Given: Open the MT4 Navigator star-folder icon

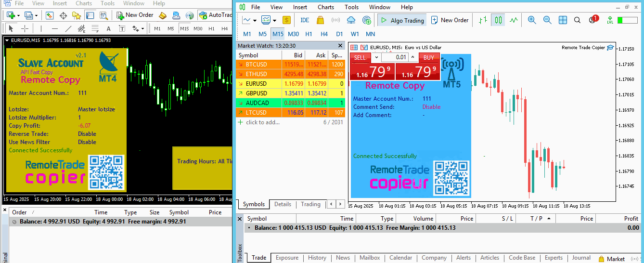Looking at the screenshot, I should [76, 15].
